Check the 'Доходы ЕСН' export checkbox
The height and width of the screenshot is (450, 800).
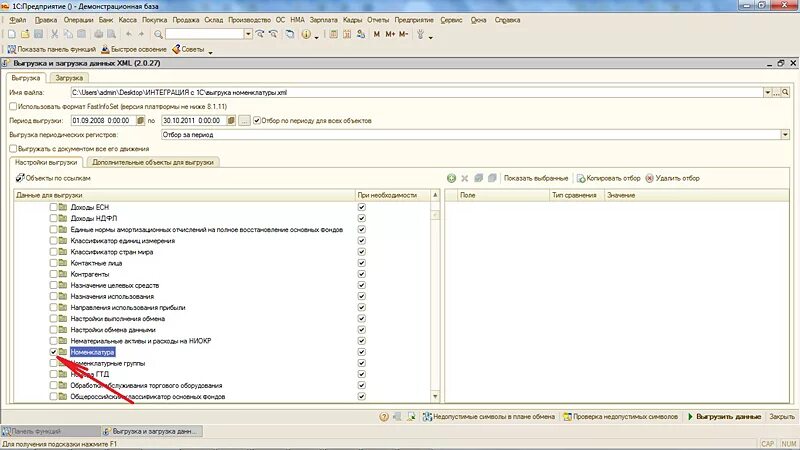[53, 207]
